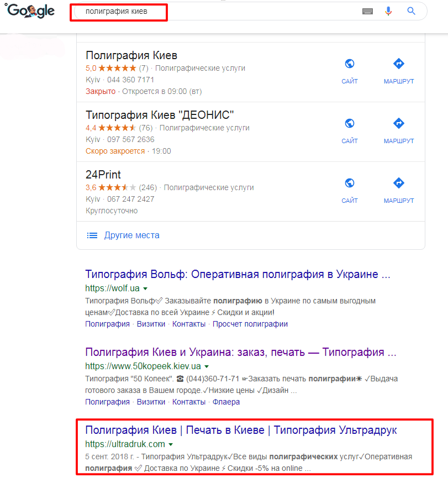Viewport: 448px width, 477px height.
Task: Open website for 24Print listing
Action: click(x=350, y=191)
